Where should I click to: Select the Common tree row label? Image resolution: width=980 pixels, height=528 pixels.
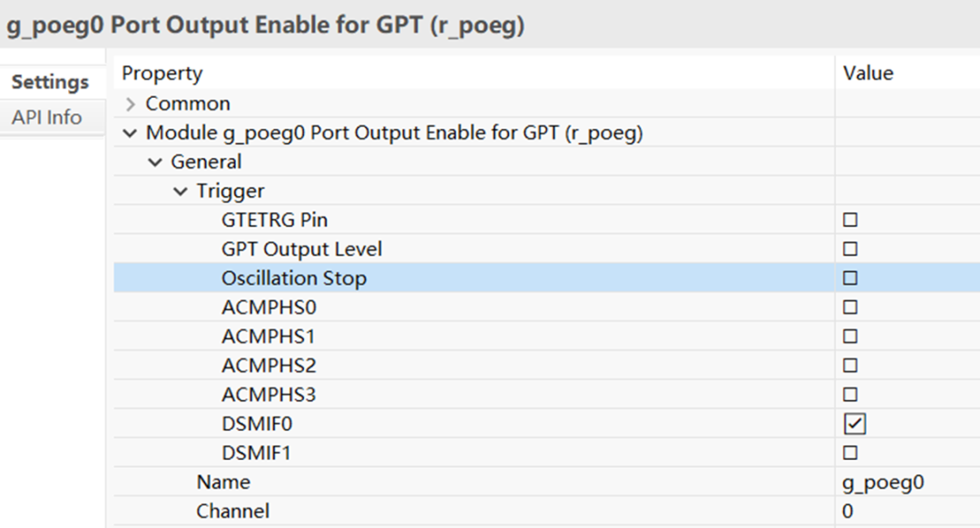pyautogui.click(x=188, y=103)
